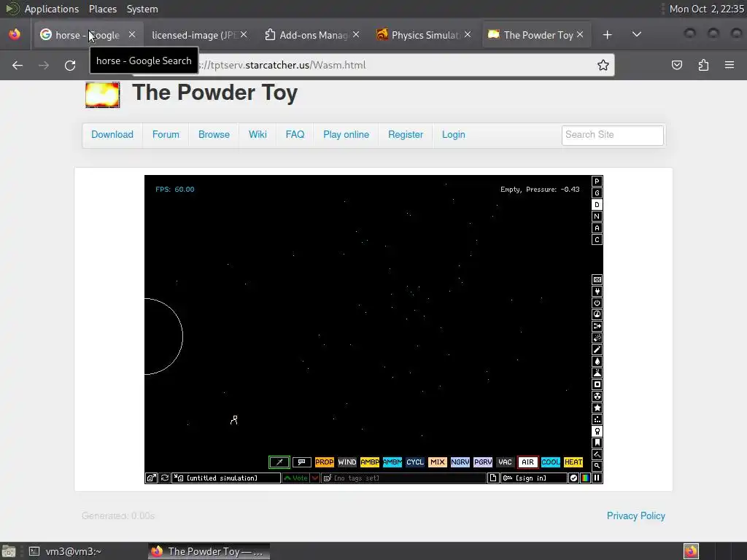Toggle the G gravity grid option
This screenshot has width=747, height=560.
pyautogui.click(x=597, y=192)
